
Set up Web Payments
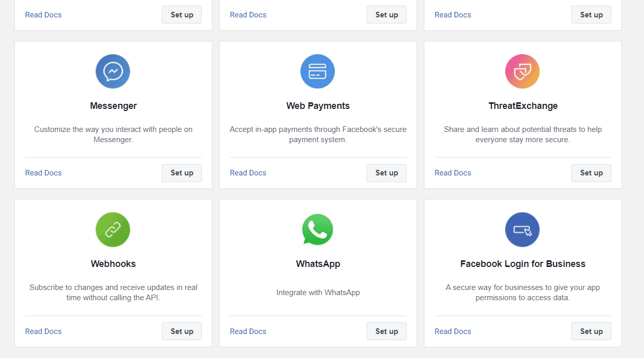click(x=386, y=173)
